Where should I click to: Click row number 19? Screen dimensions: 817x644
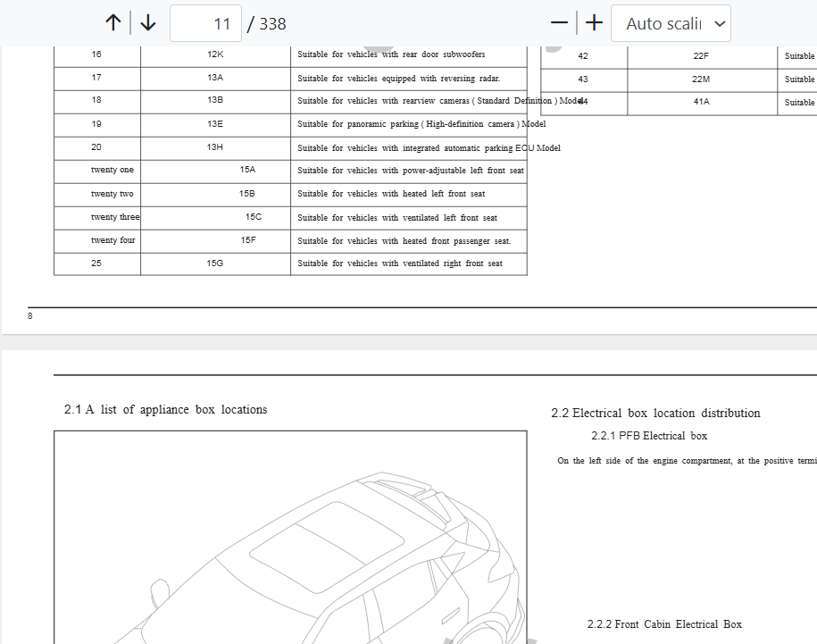pos(96,124)
